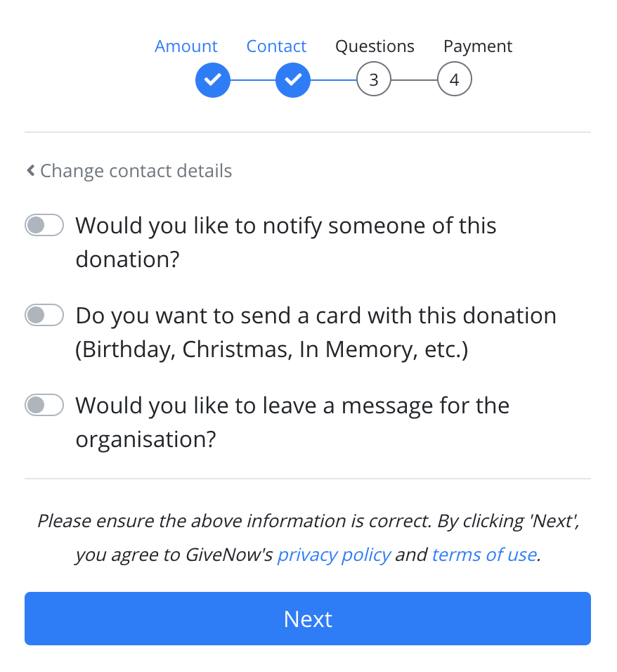The width and height of the screenshot is (617, 672).
Task: Select the step 3 Questions circle
Action: (x=374, y=79)
